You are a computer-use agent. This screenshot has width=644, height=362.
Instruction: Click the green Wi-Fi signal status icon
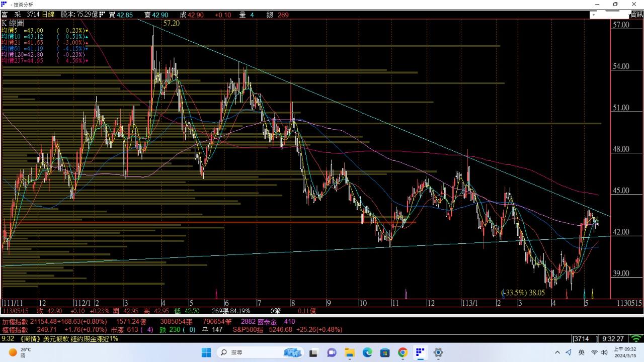pos(637,339)
